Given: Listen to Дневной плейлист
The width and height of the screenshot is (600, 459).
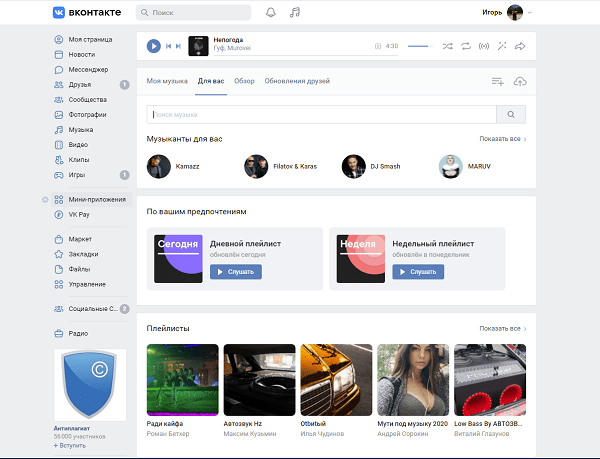Looking at the screenshot, I should 236,272.
